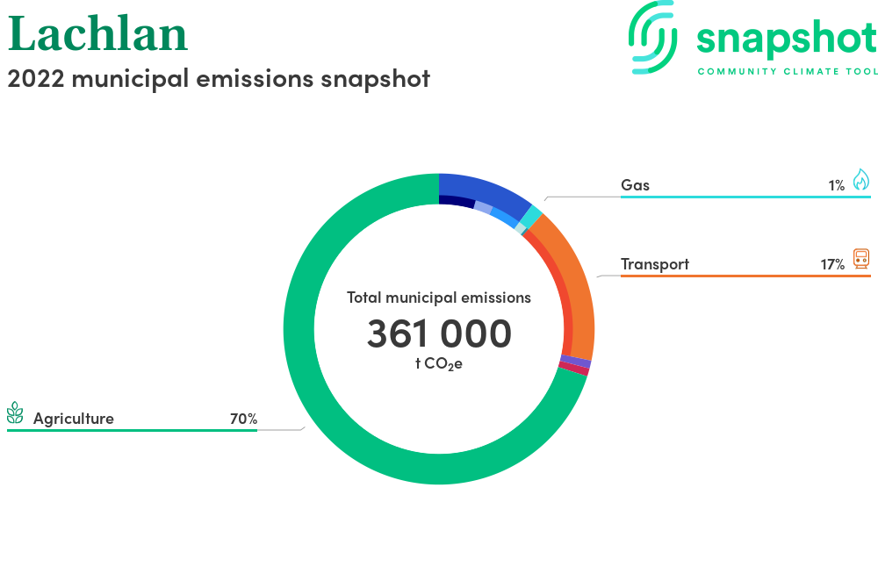878x588 pixels.
Task: Click the Agriculture wheat icon
Action: pos(15,412)
